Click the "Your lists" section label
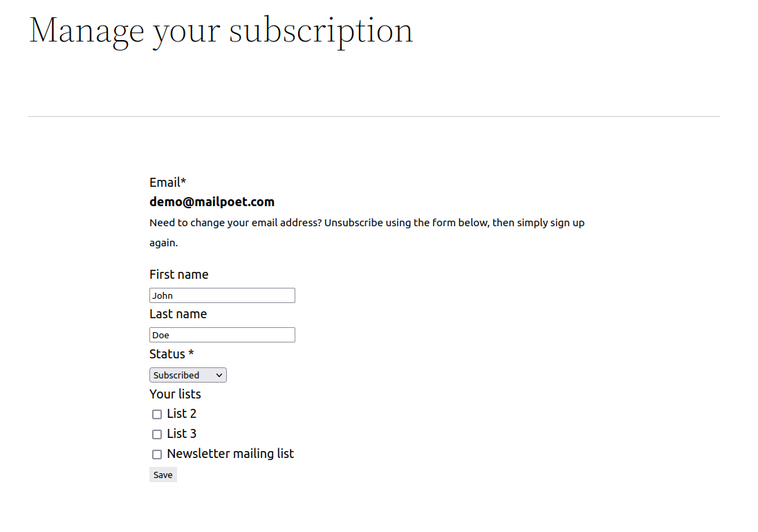This screenshot has width=758, height=532. point(175,394)
